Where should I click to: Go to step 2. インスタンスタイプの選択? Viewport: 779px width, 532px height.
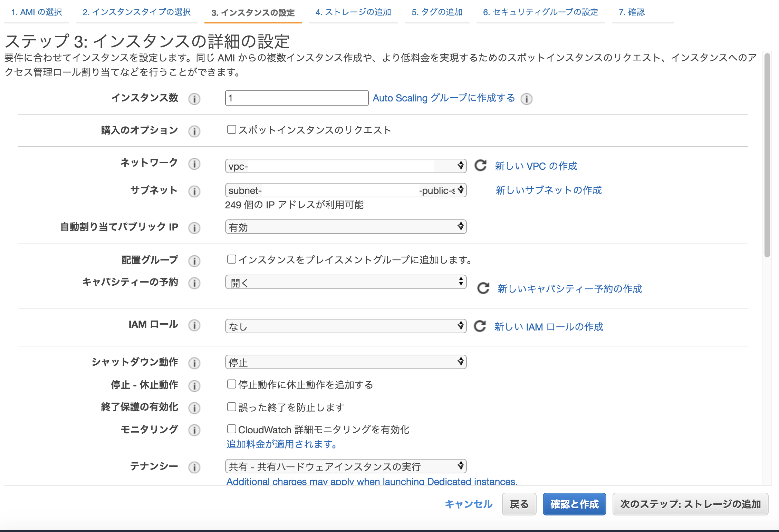pos(137,12)
